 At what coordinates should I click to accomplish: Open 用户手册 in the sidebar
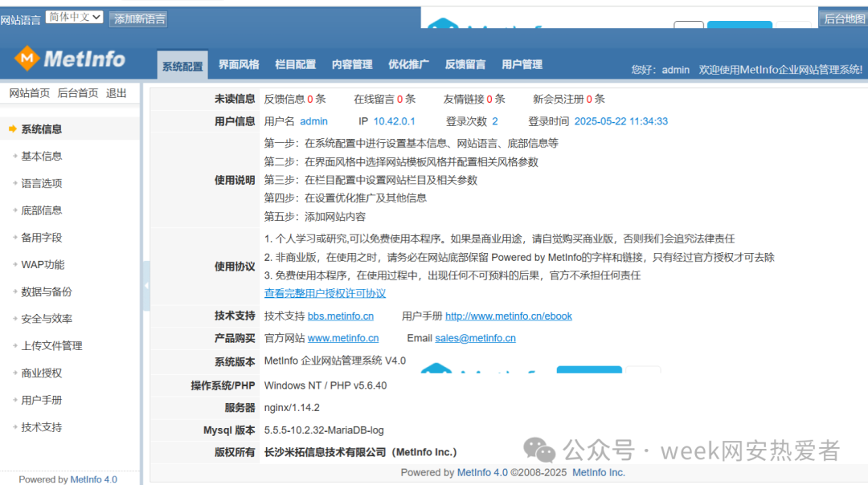tap(42, 401)
